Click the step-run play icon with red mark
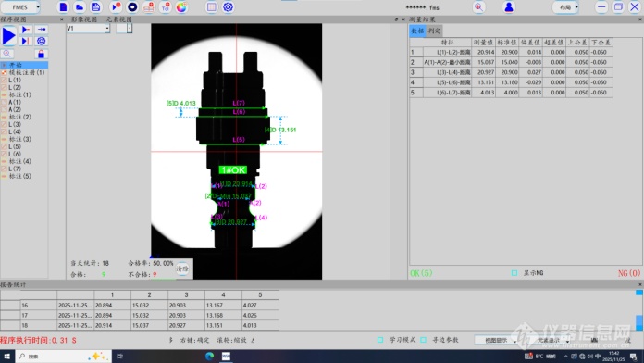Image resolution: width=644 pixels, height=363 pixels. [x=26, y=30]
